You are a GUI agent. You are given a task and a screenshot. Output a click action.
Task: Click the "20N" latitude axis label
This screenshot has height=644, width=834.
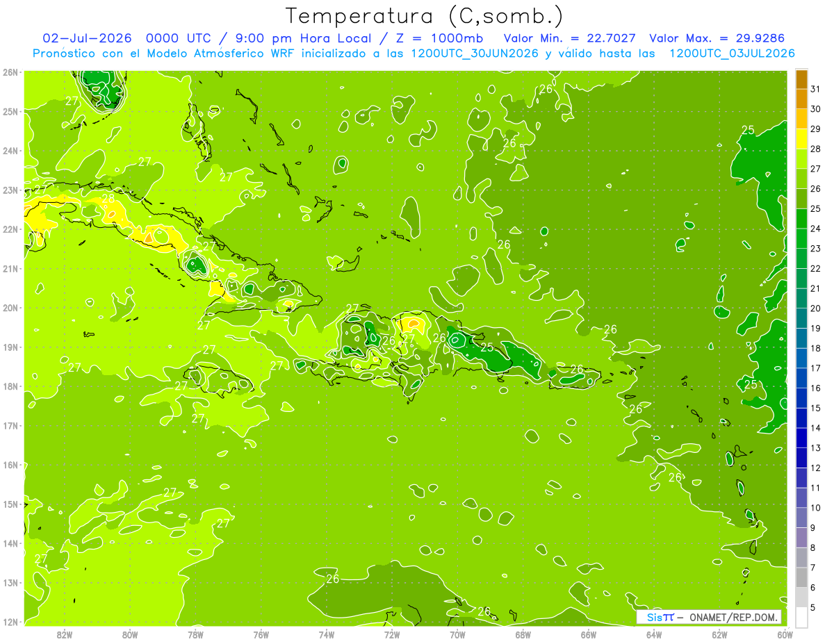pos(10,308)
